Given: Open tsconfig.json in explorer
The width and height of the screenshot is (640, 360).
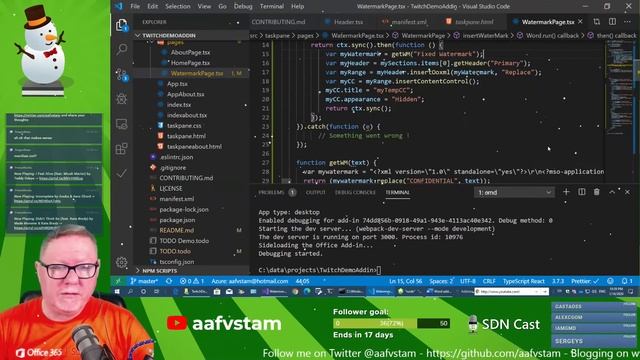Looking at the screenshot, I should [x=176, y=262].
